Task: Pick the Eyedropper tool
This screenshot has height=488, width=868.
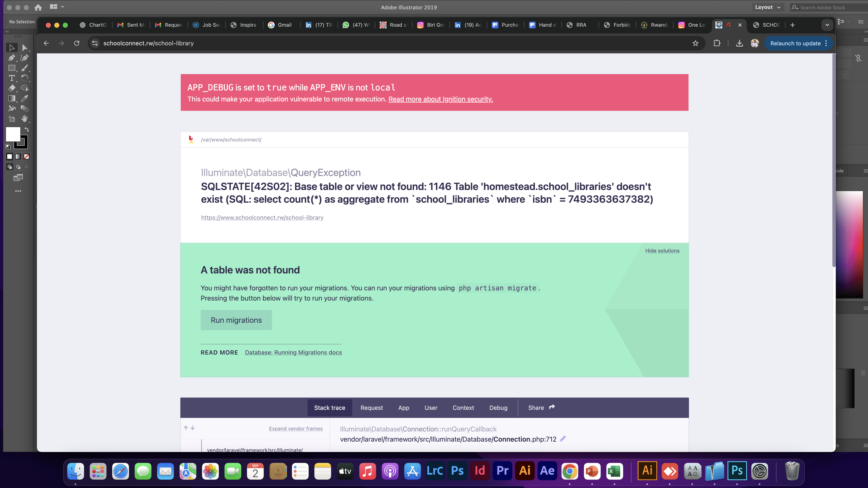Action: pos(24,98)
